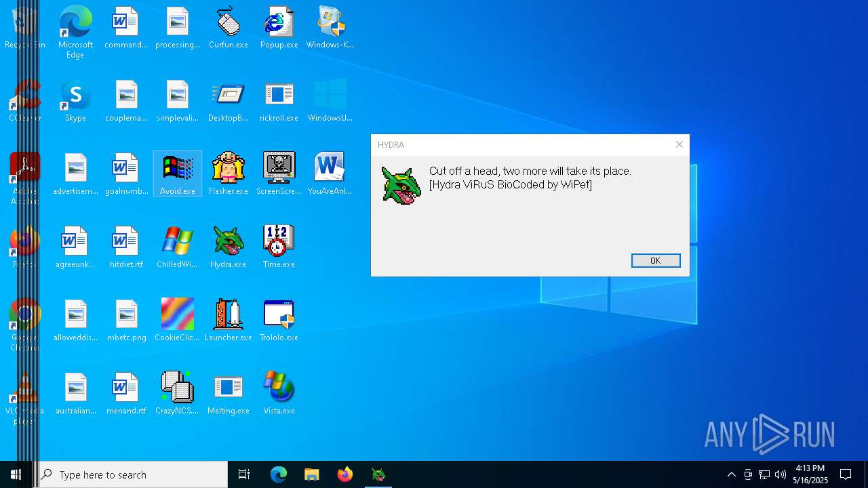This screenshot has width=868, height=488.
Task: Select the ScreenScre... skull icon
Action: (x=279, y=174)
